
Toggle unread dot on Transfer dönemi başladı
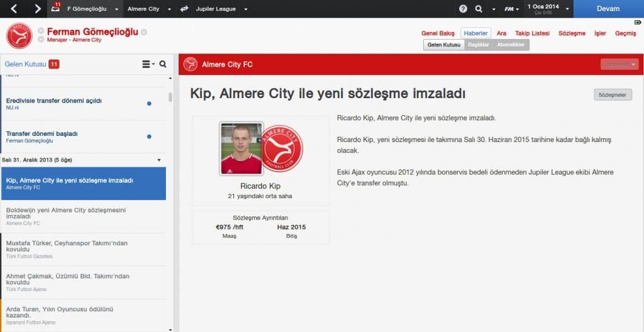[149, 136]
